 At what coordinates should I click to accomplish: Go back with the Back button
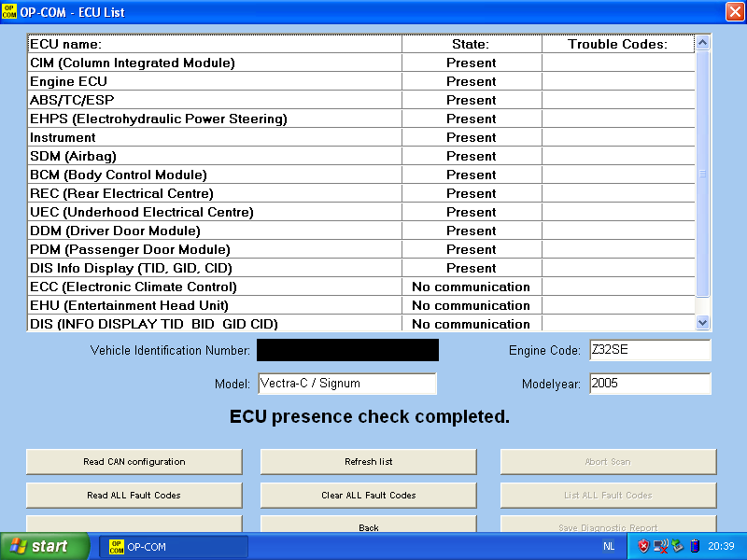(x=369, y=525)
